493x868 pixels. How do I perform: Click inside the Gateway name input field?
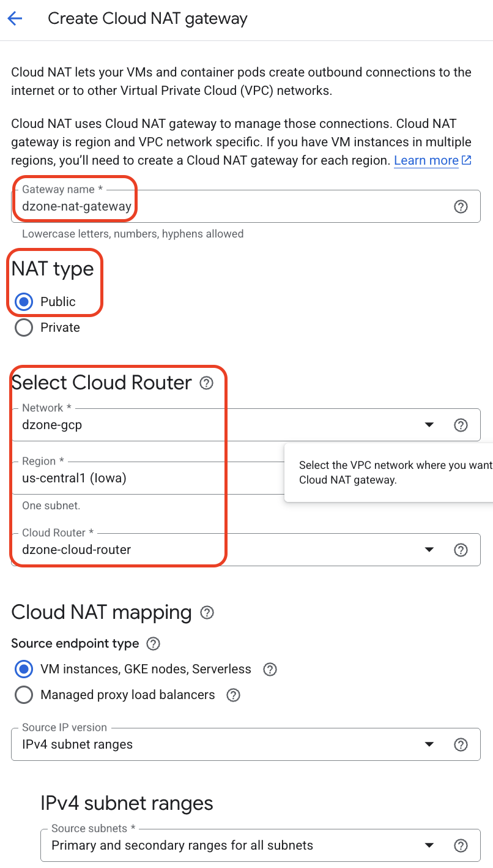click(183, 206)
